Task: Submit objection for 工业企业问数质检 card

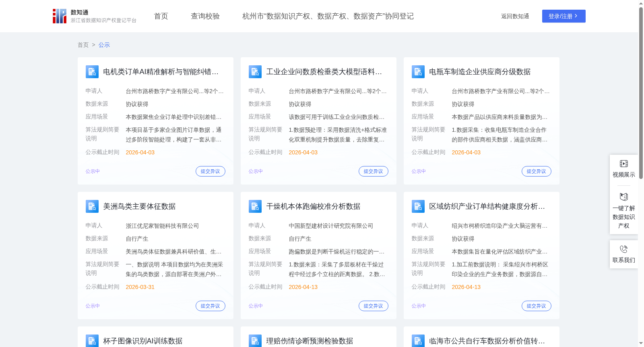Action: point(374,171)
